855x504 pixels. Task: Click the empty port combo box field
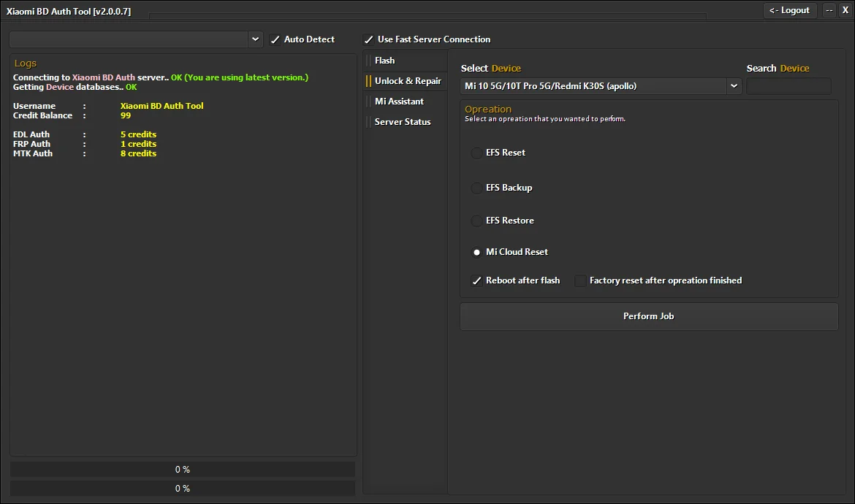[129, 39]
